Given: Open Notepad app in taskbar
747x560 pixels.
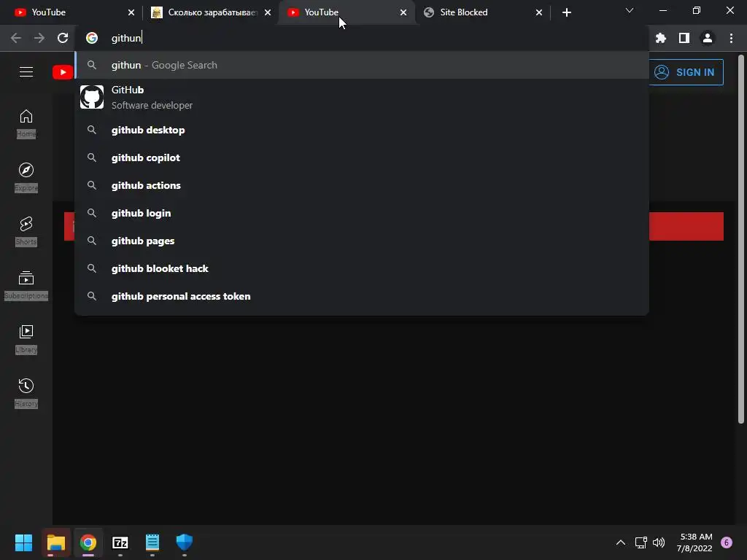Looking at the screenshot, I should coord(152,542).
